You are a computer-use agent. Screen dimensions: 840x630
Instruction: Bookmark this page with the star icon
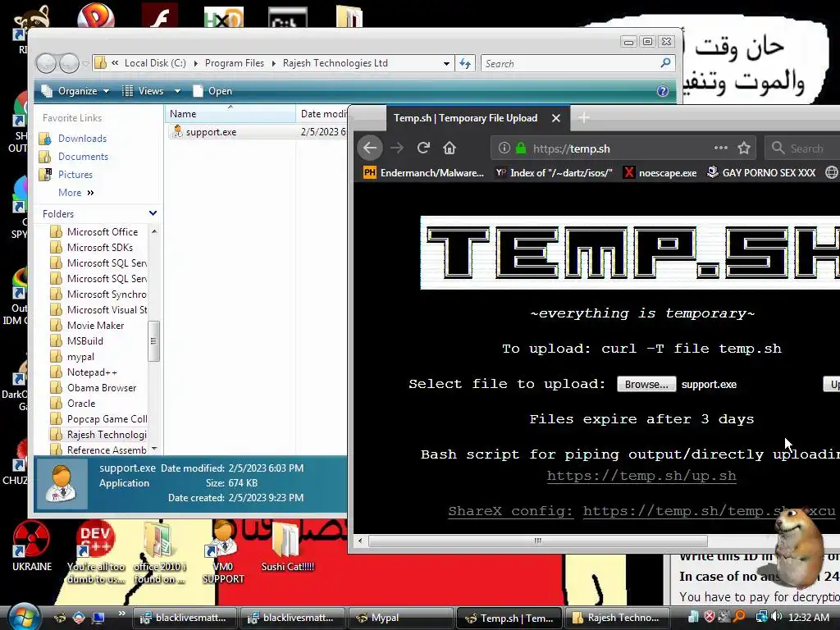(743, 148)
